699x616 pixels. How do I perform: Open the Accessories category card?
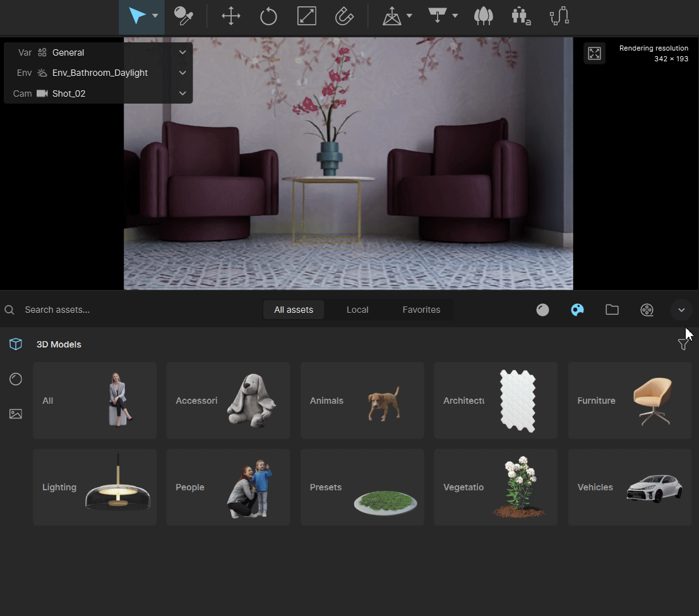pos(228,400)
